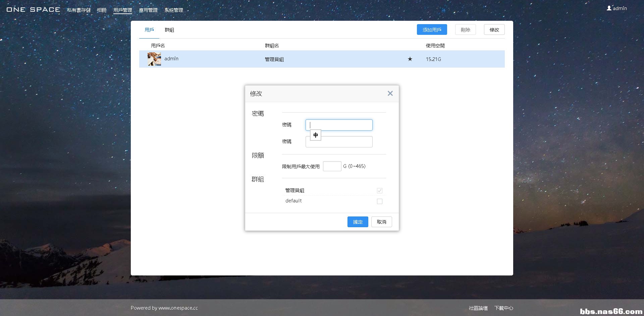Toggle the 管理員組 group checkbox
The width and height of the screenshot is (644, 316).
click(379, 191)
